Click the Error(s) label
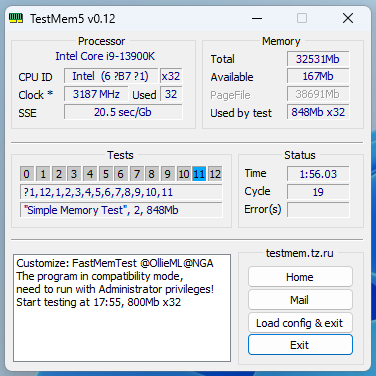 click(x=263, y=209)
